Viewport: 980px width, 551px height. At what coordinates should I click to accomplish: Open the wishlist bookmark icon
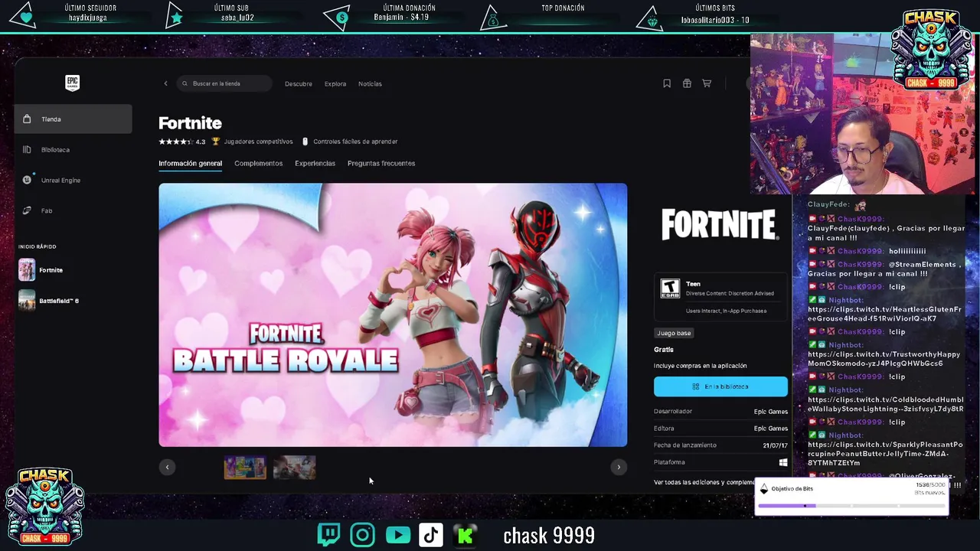coord(667,83)
